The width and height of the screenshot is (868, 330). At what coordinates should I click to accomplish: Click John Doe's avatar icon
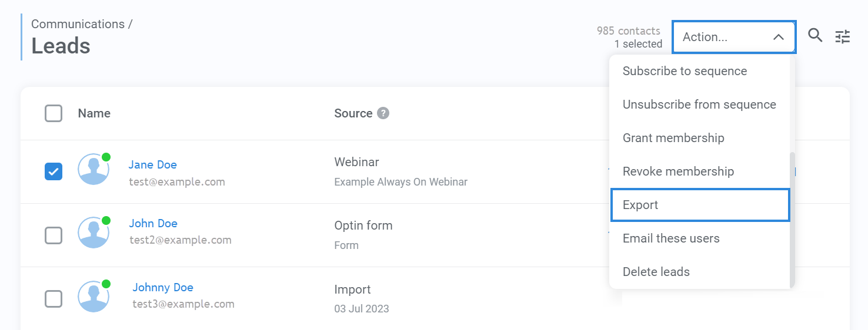(94, 232)
